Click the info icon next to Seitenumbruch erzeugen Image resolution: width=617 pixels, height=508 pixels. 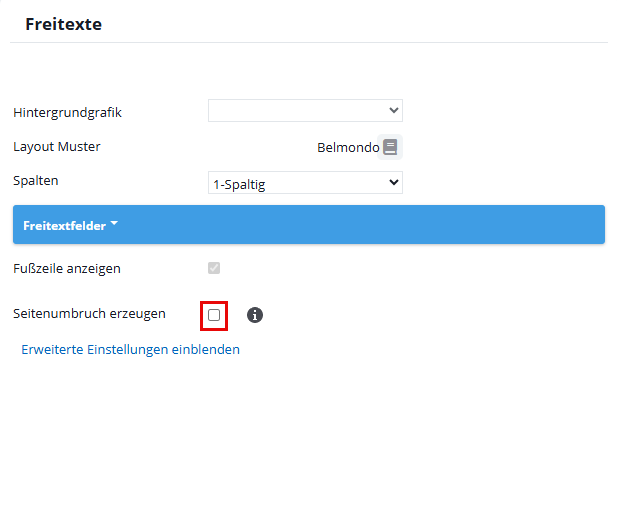pyautogui.click(x=255, y=315)
